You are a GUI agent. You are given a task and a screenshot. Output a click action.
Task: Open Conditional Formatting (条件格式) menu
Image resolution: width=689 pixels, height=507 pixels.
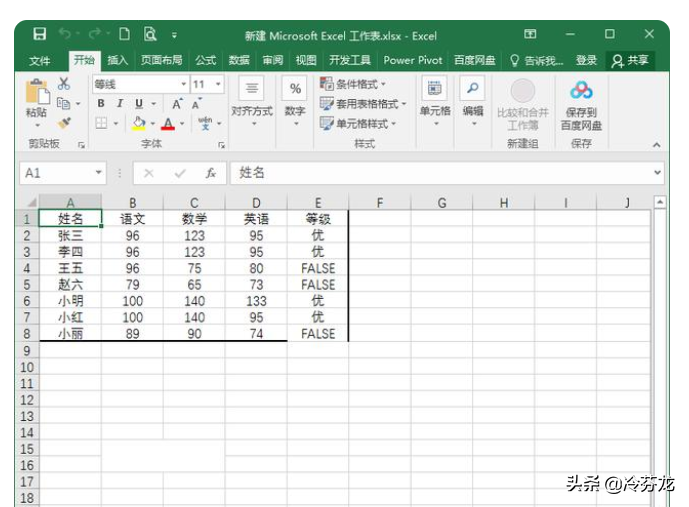(x=353, y=83)
